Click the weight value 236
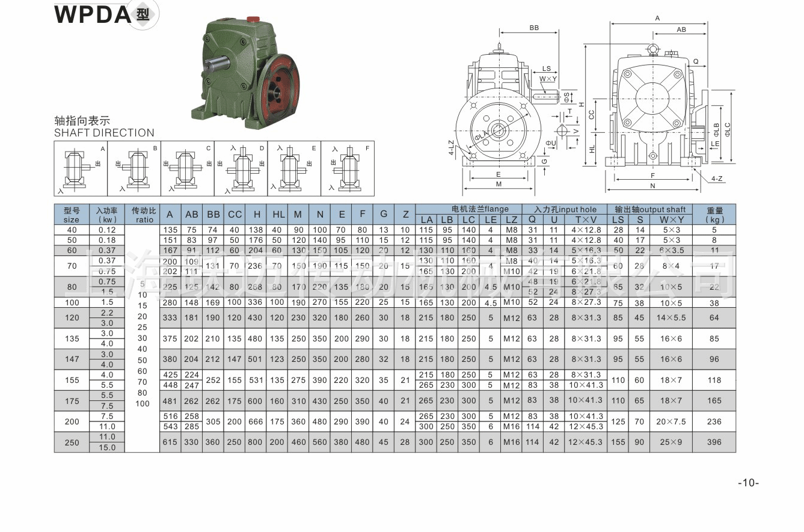Viewport: 804px width, 532px height. tap(714, 421)
